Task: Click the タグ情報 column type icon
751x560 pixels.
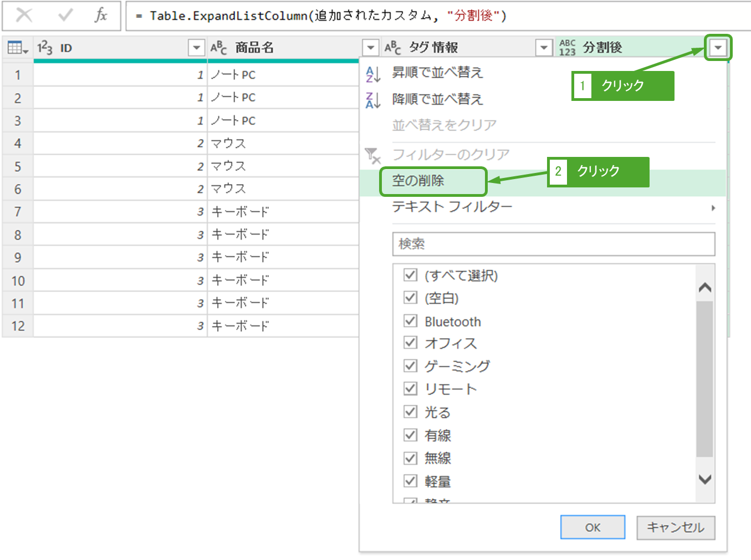Action: 393,48
